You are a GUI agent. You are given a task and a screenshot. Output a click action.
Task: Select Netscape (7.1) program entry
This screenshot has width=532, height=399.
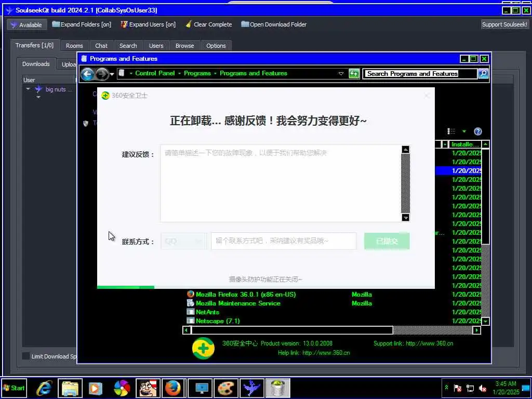click(x=218, y=321)
